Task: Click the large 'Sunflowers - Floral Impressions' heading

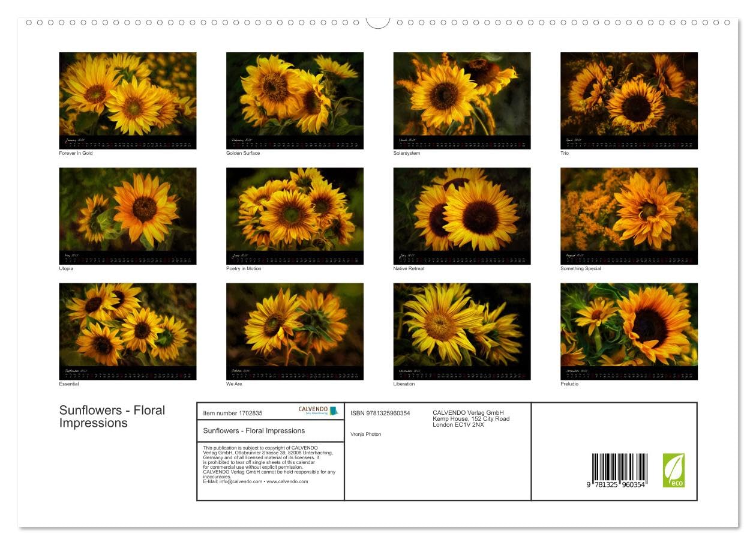Action: (112, 417)
